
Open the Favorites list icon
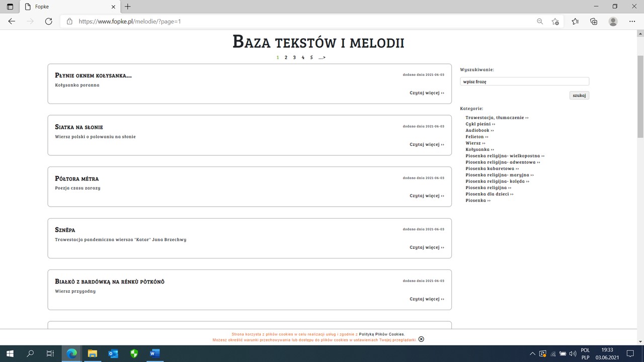pos(575,22)
